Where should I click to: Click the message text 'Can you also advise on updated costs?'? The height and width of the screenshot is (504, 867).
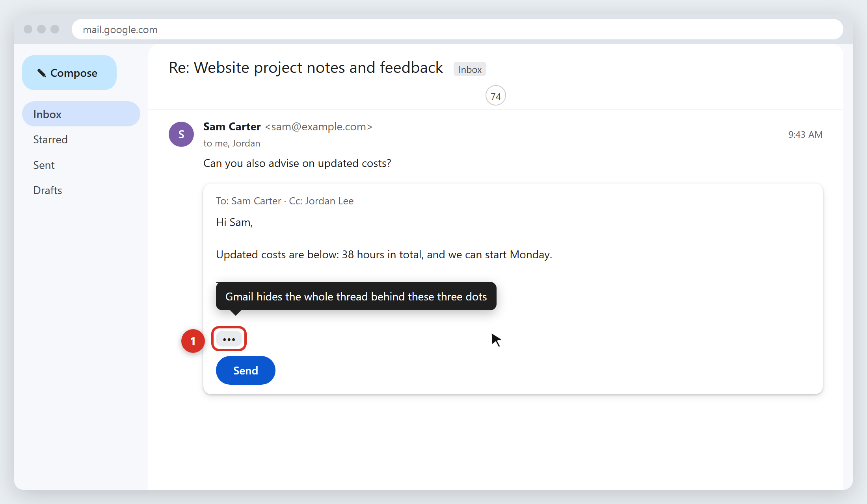(x=297, y=163)
